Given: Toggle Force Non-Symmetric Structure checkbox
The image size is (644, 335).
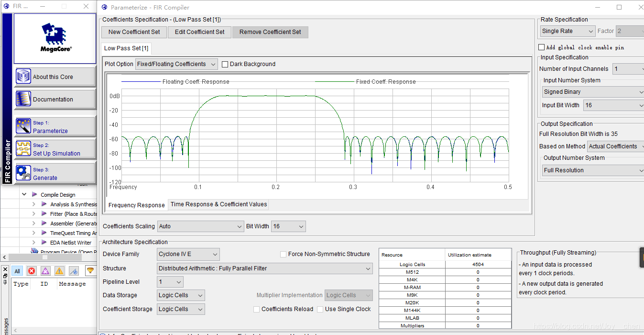Looking at the screenshot, I should (283, 254).
